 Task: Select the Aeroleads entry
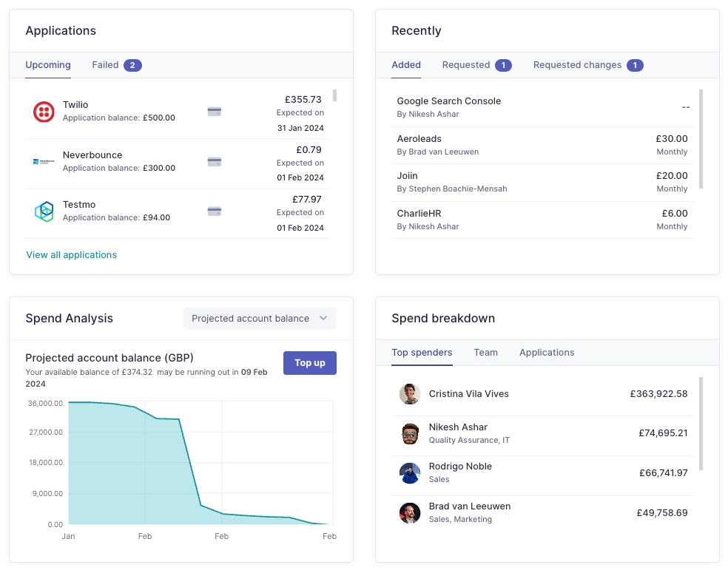tap(543, 145)
